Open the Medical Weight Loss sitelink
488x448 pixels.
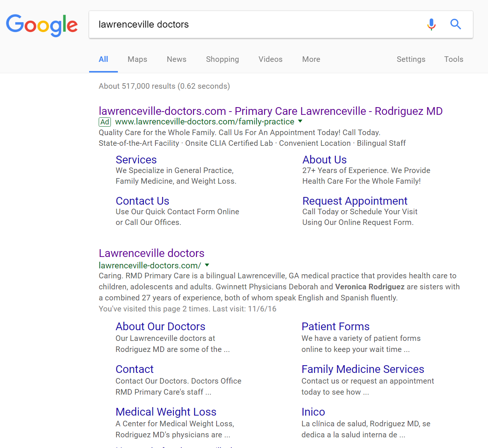point(166,412)
